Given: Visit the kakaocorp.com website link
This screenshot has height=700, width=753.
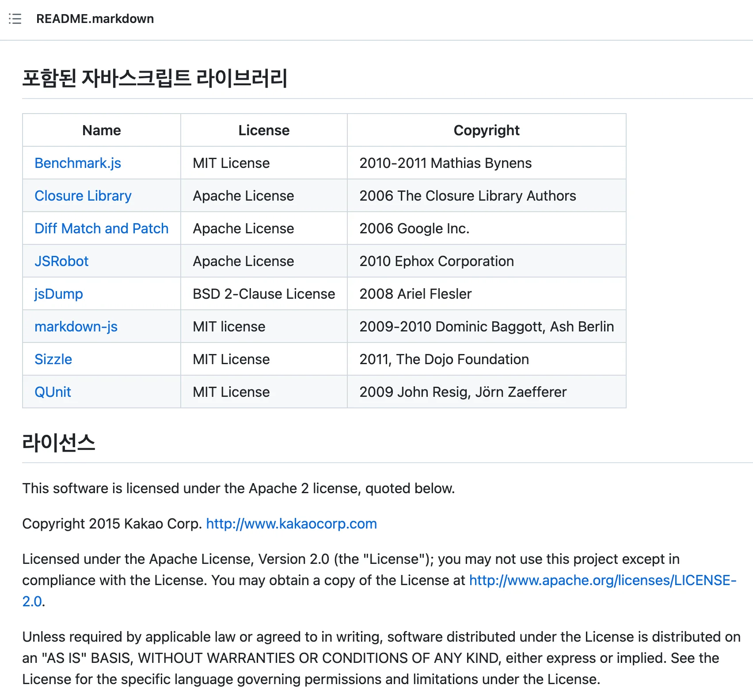Looking at the screenshot, I should pyautogui.click(x=291, y=524).
